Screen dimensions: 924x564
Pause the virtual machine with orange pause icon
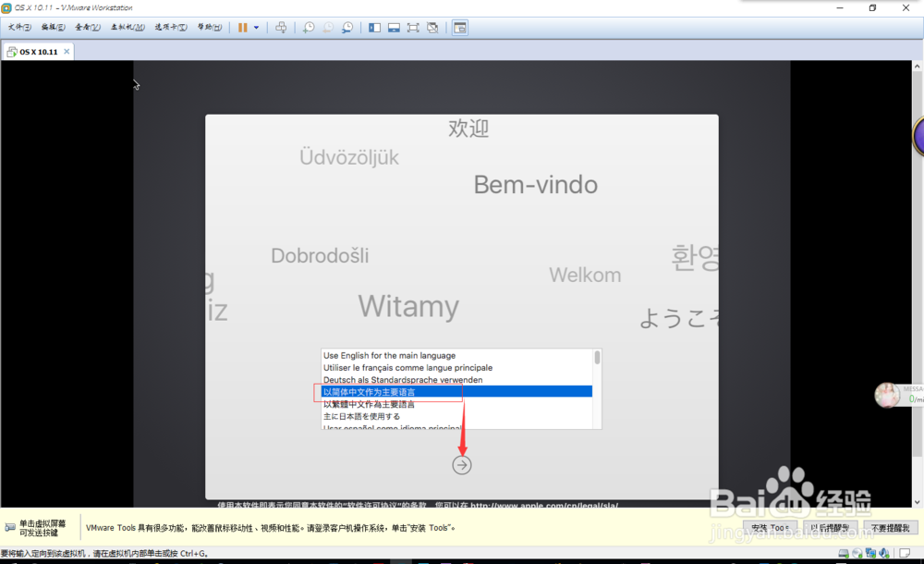click(x=242, y=28)
